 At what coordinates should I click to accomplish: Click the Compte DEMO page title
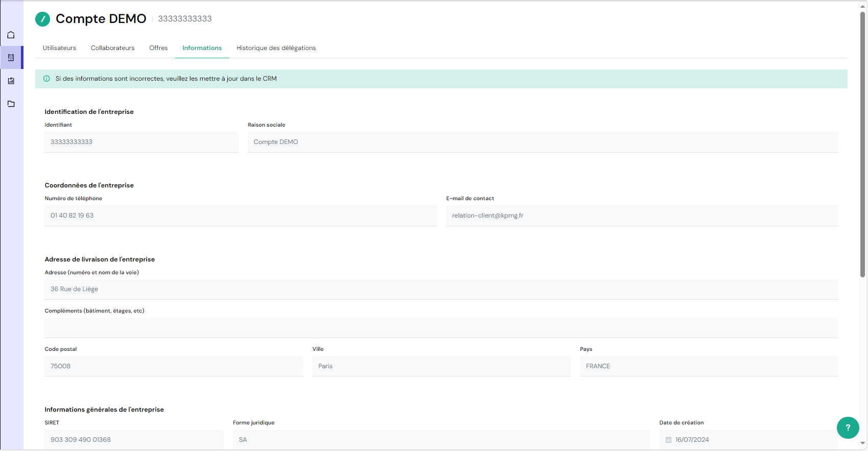click(x=101, y=19)
